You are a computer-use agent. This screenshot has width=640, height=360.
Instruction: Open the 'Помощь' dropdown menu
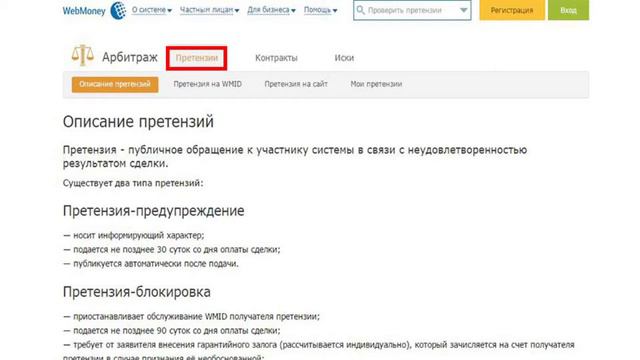click(320, 10)
